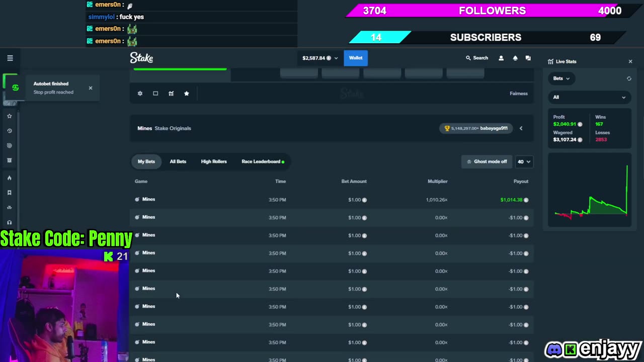Image resolution: width=644 pixels, height=362 pixels.
Task: Open game settings gear icon
Action: tap(140, 94)
